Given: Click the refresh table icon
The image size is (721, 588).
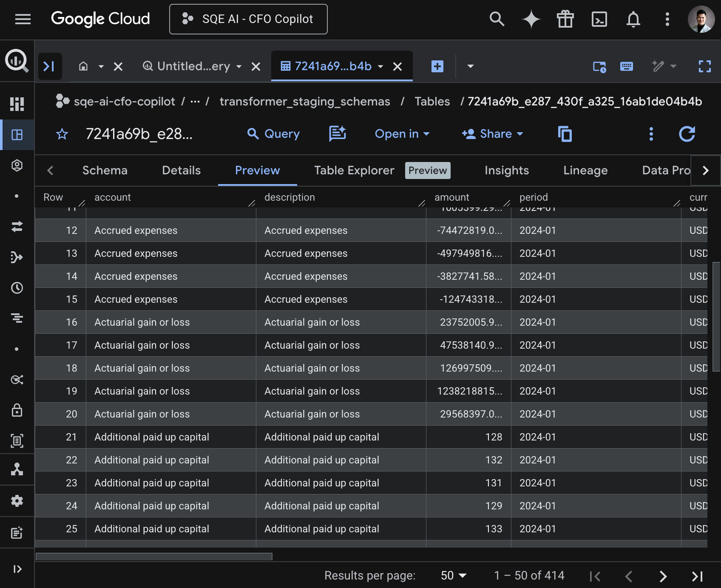Looking at the screenshot, I should pyautogui.click(x=687, y=134).
